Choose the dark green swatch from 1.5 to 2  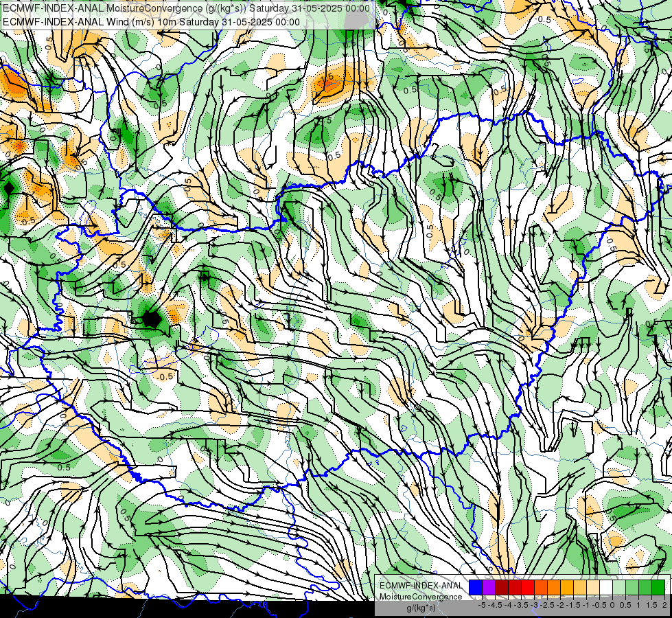pos(658,587)
